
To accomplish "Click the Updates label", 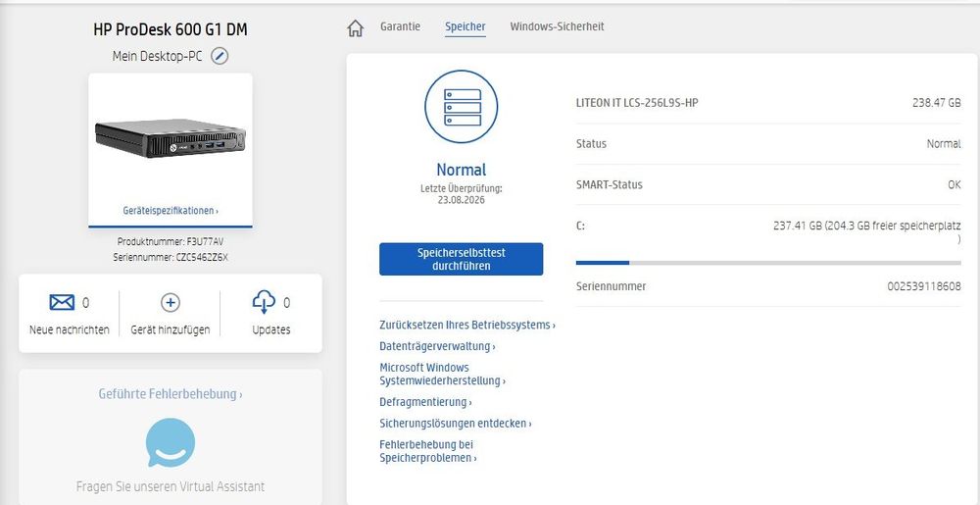I will [x=271, y=330].
